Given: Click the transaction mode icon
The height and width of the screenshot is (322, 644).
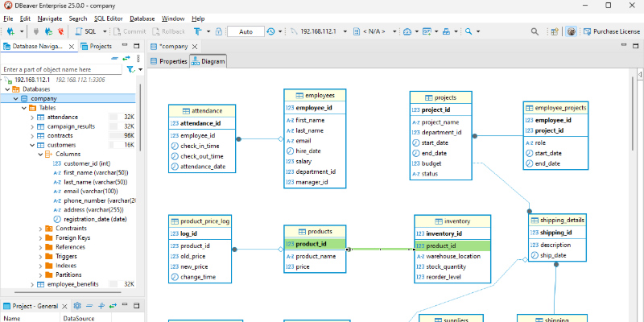Looking at the screenshot, I should 198,31.
